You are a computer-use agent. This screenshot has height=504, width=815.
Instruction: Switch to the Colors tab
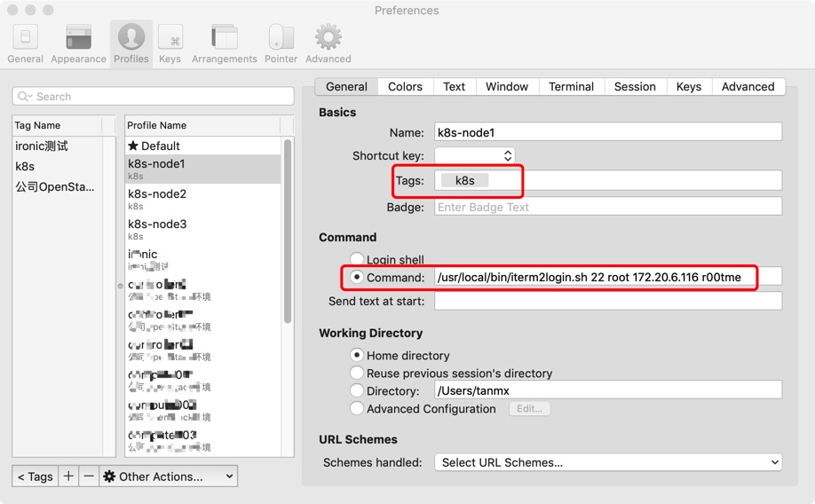(405, 87)
